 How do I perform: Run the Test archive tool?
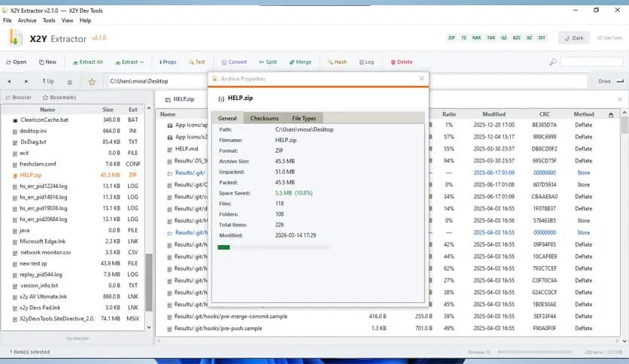pos(197,62)
